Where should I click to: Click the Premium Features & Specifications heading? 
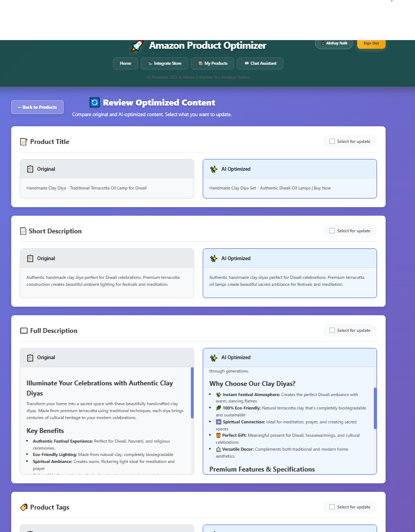[x=262, y=469]
